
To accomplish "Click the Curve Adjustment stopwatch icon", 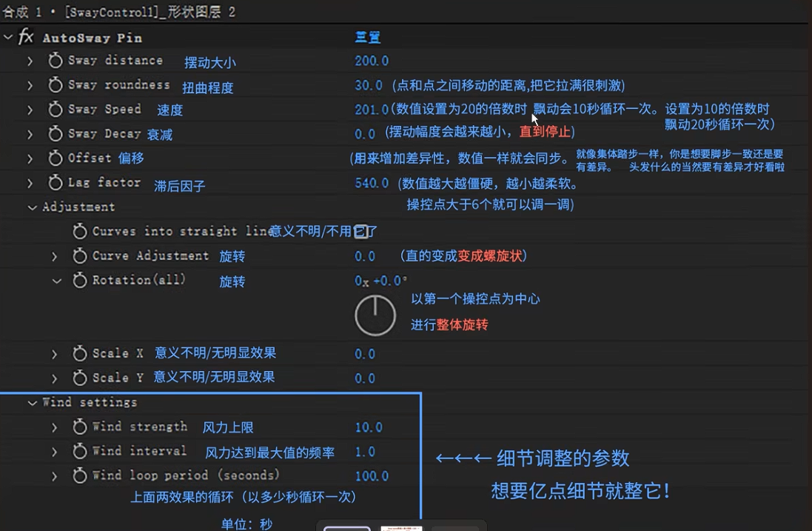I will pos(80,256).
